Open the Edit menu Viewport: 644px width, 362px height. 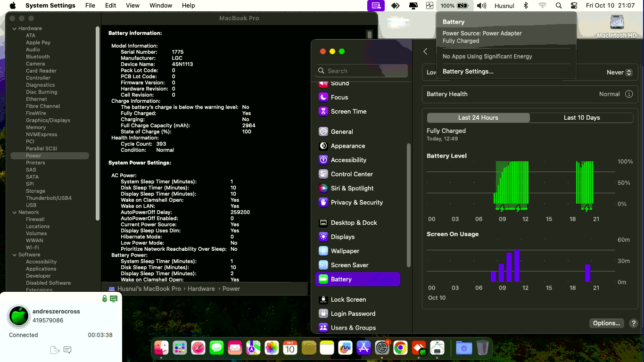111,6
